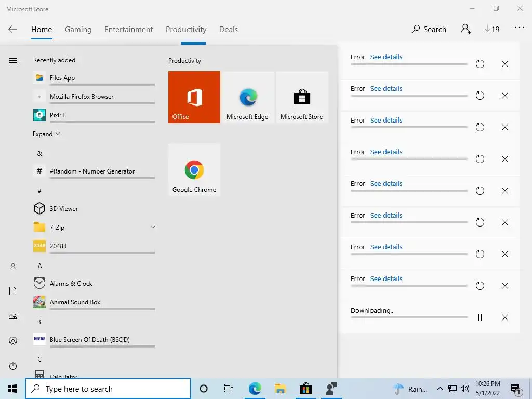
Task: Open the Power options icon
Action: pos(13,366)
